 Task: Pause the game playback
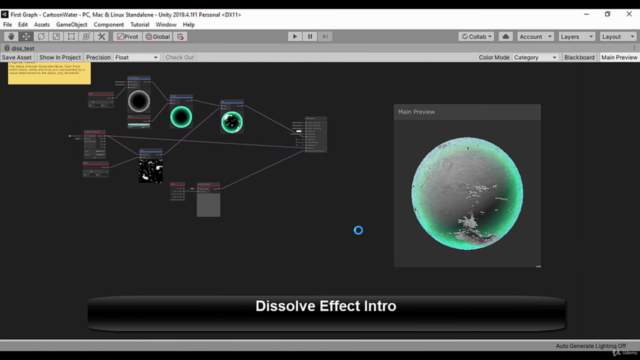click(x=310, y=37)
